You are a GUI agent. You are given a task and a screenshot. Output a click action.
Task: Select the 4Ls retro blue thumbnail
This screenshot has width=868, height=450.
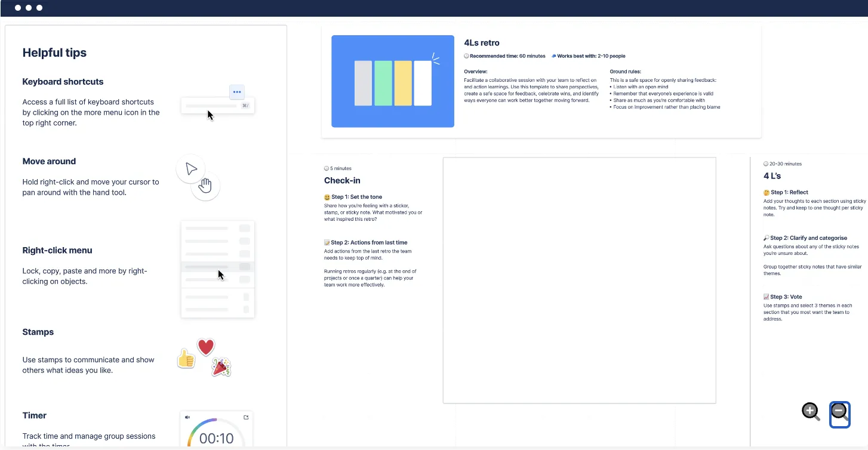tap(393, 81)
